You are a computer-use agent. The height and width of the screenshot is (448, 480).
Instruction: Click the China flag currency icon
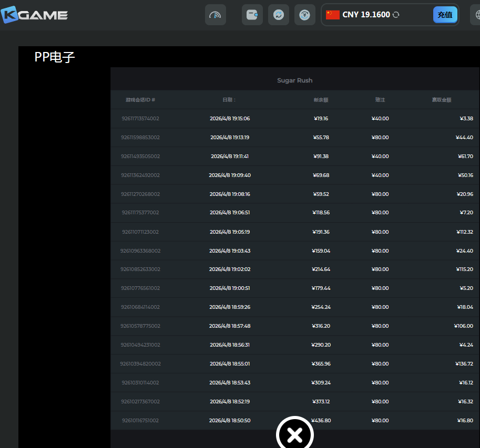(x=332, y=15)
